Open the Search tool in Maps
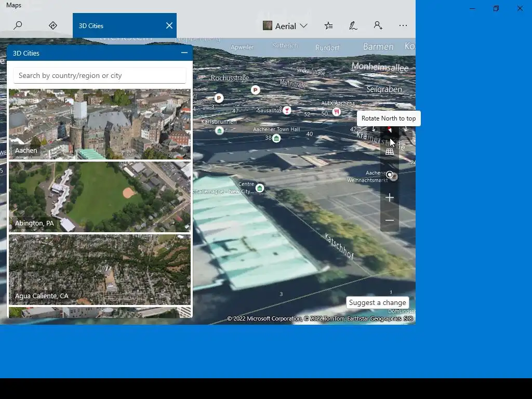Screen dimensions: 532x399 click(x=18, y=26)
